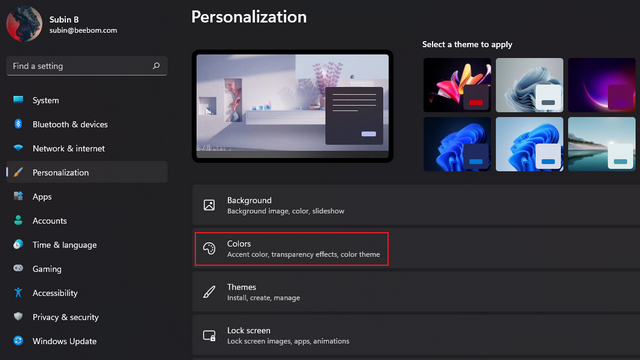Click the Subin B profile avatar
Screen dimensions: 640x360
pos(24,24)
